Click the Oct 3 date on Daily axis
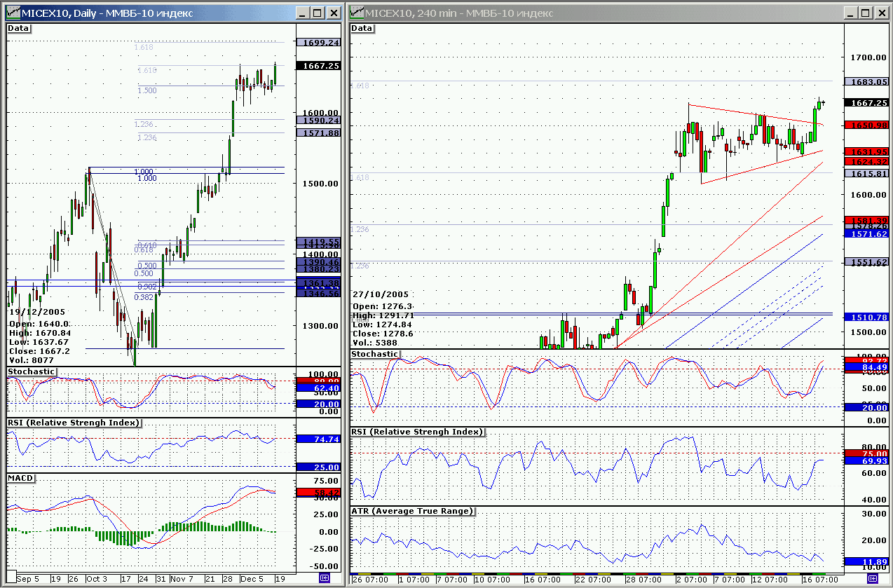 97,580
